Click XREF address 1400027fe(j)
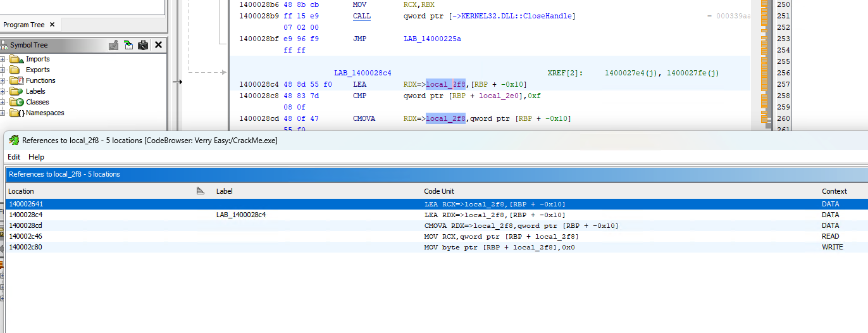Viewport: 868px width, 333px height. tap(693, 73)
